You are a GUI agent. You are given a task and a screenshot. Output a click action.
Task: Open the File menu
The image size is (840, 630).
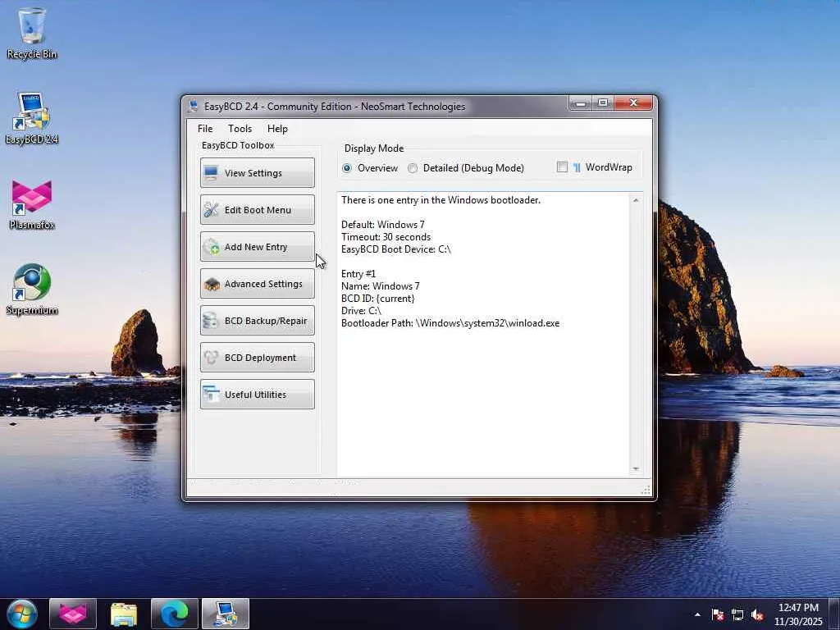pyautogui.click(x=205, y=129)
